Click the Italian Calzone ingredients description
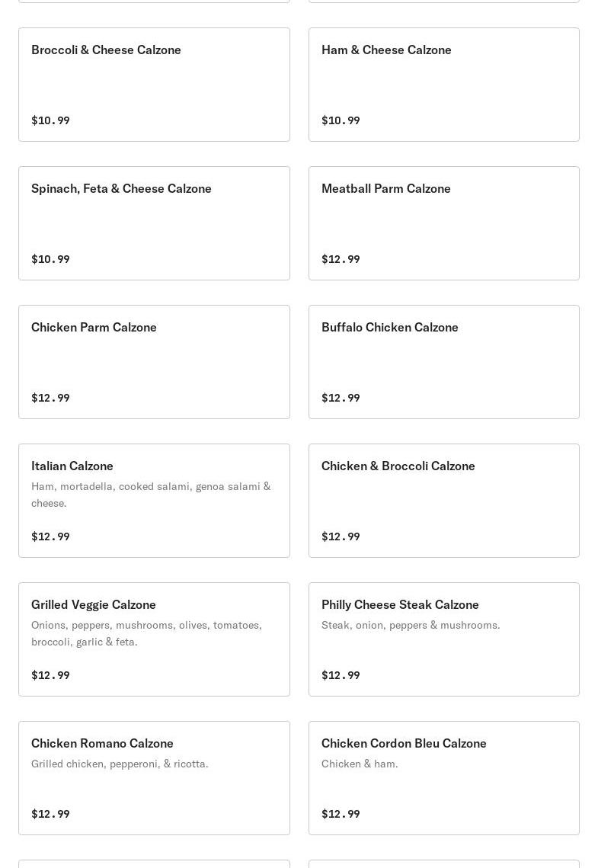Screen dimensions: 598x868 [150, 494]
